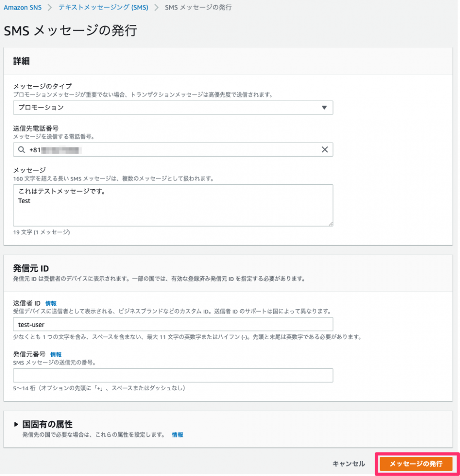
Task: Click the dropdown chevron on メッセージのタイプ
Action: pyautogui.click(x=325, y=107)
